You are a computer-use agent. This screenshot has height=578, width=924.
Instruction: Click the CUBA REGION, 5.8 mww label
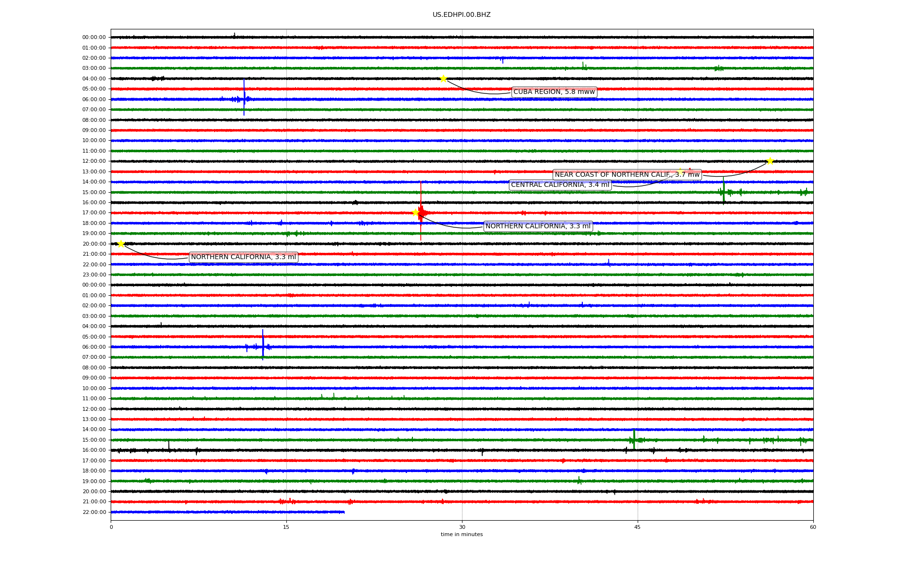pos(554,92)
